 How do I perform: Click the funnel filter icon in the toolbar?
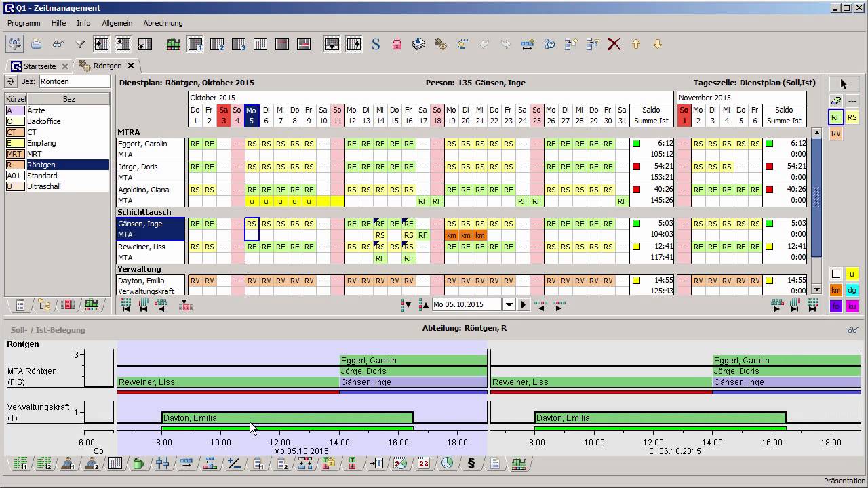[x=80, y=44]
